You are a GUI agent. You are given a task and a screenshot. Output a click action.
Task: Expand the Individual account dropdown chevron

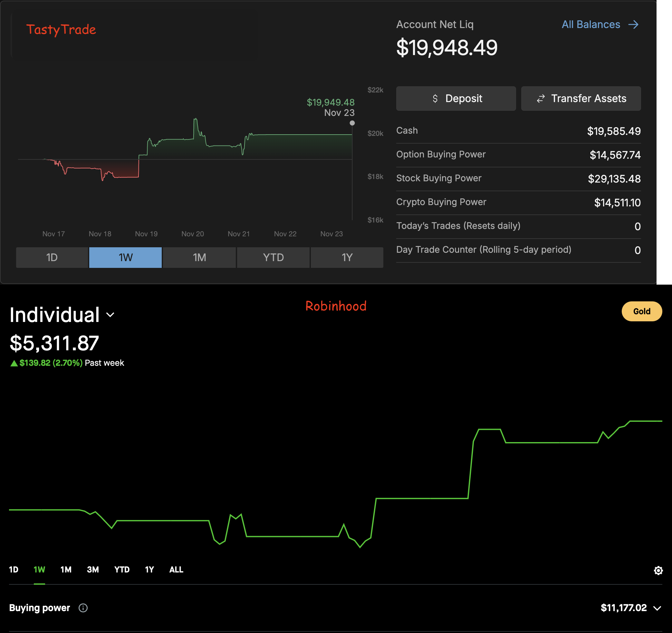pyautogui.click(x=110, y=315)
